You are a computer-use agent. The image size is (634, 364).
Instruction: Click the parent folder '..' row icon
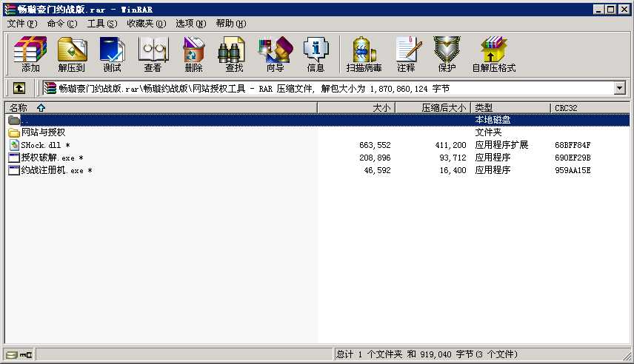(14, 120)
